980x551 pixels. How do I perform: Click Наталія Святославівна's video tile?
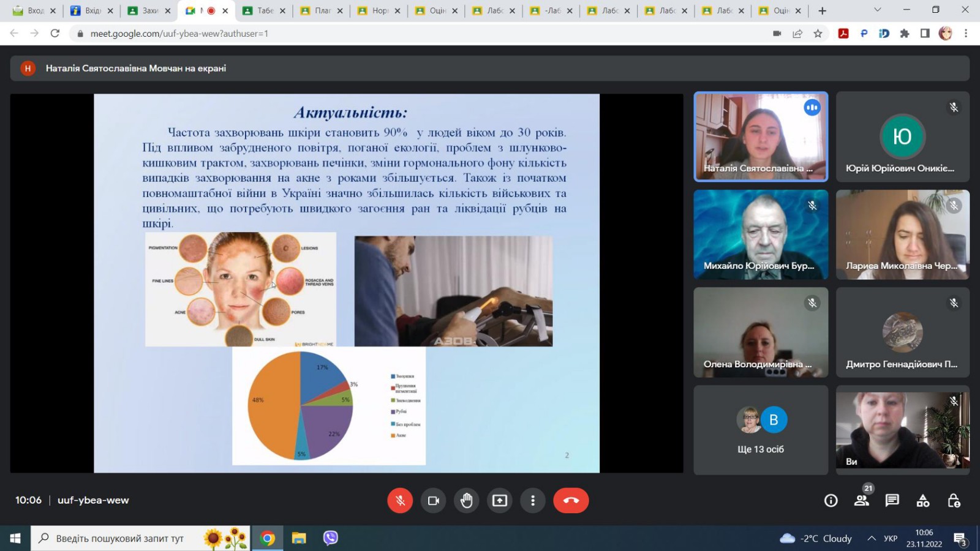(x=761, y=137)
